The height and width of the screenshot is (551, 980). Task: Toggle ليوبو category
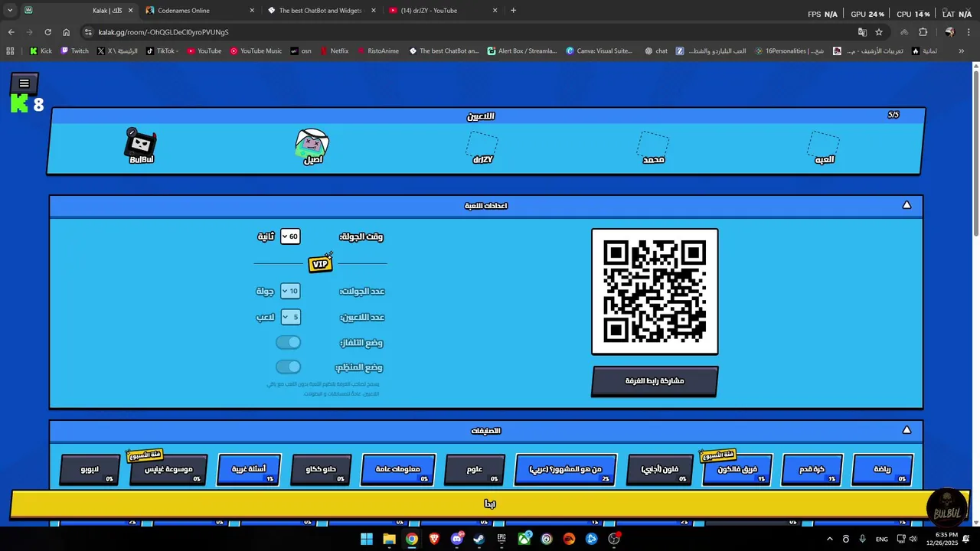(x=90, y=470)
